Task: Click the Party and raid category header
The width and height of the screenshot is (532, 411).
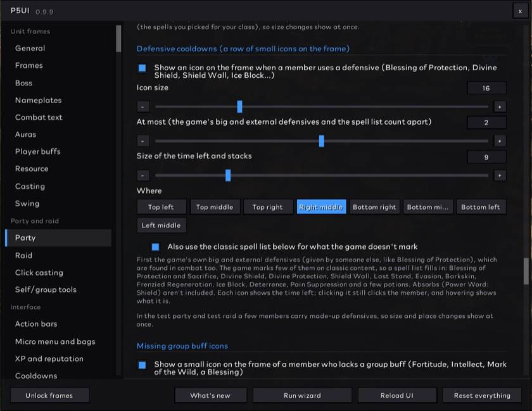Action: tap(35, 221)
